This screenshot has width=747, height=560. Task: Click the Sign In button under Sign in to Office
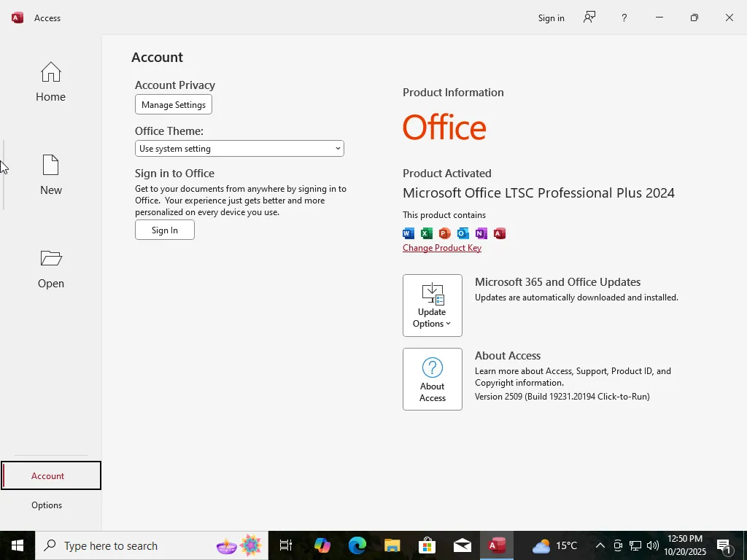tap(164, 230)
